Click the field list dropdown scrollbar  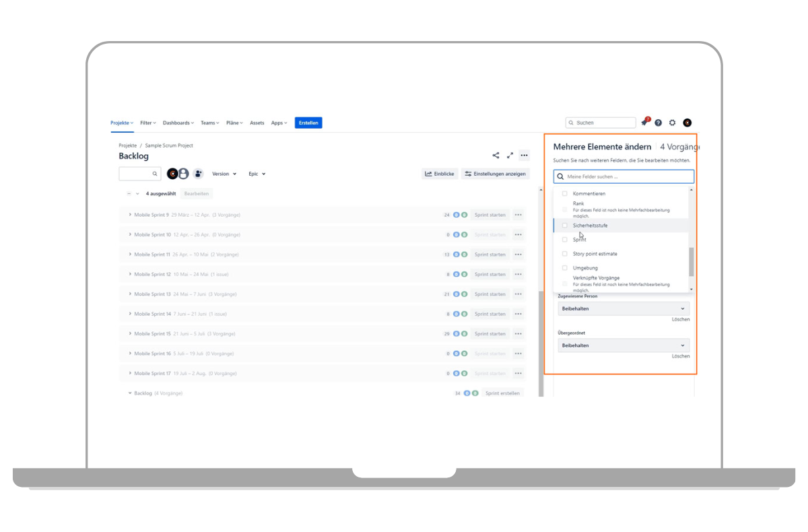coord(691,261)
